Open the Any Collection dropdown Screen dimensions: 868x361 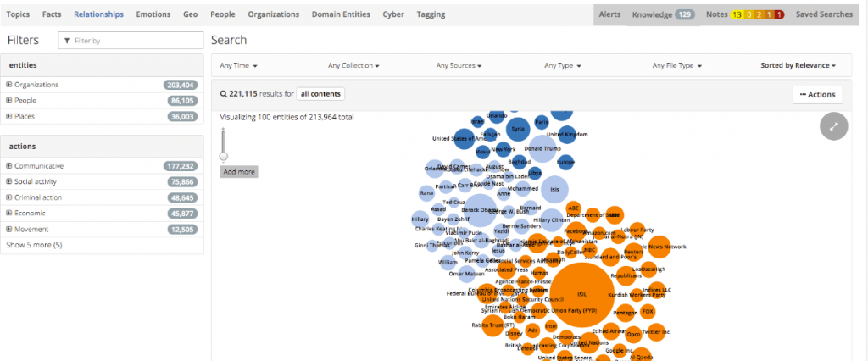click(353, 65)
